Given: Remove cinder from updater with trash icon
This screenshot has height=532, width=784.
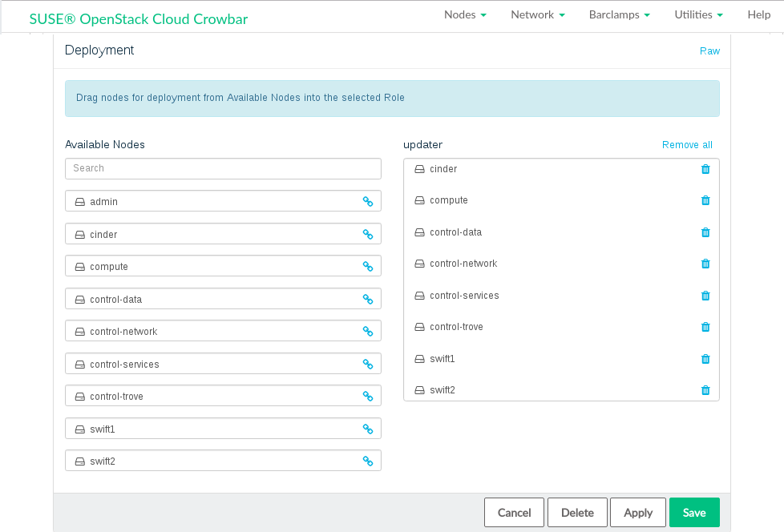Looking at the screenshot, I should 705,169.
